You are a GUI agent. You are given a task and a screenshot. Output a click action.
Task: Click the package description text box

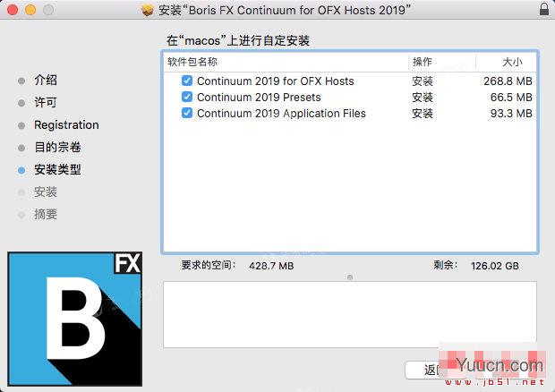coord(350,314)
